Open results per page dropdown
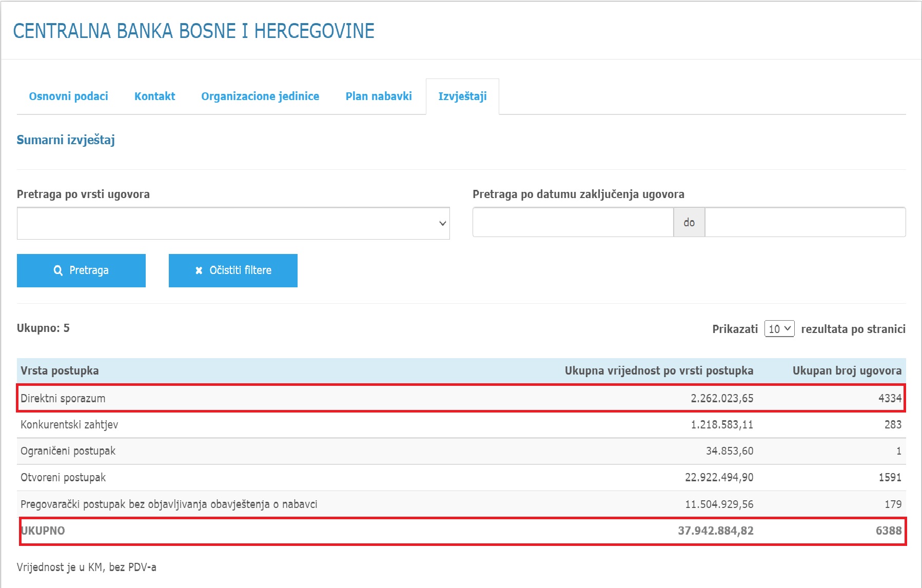Screen dimensions: 922x588 pos(779,329)
